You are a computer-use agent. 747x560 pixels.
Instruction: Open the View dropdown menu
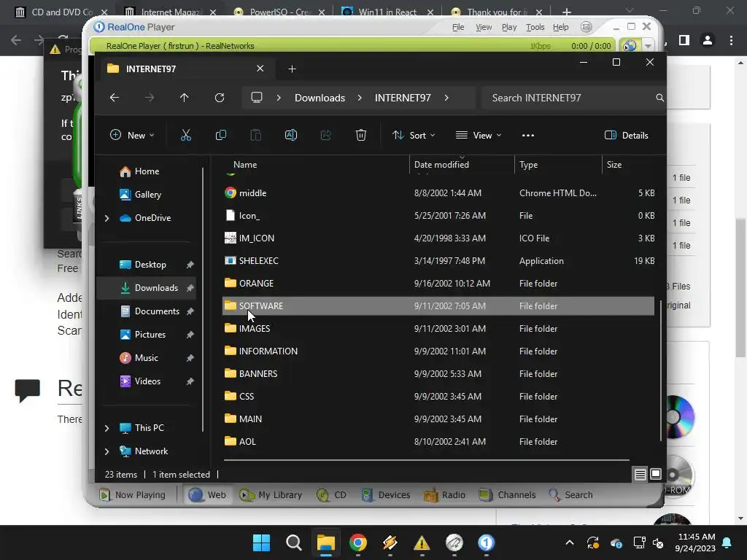(x=479, y=135)
